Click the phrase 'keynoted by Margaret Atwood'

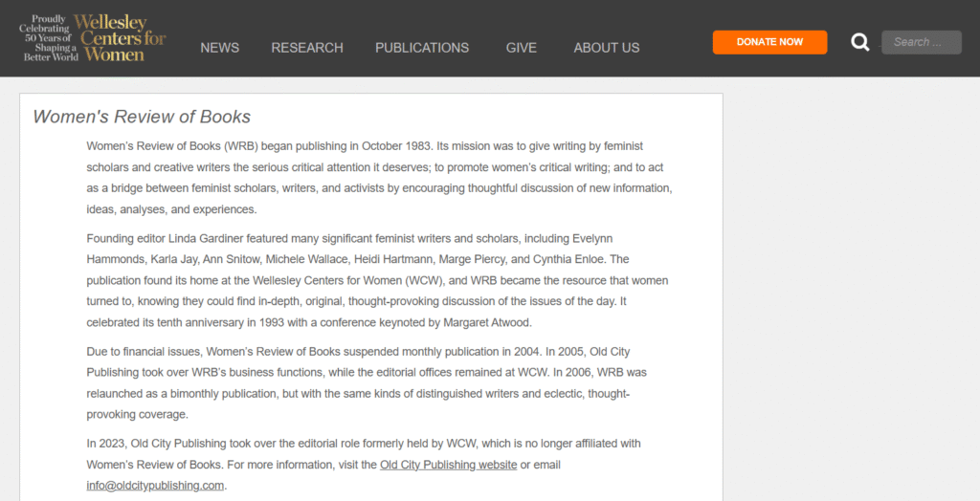459,323
